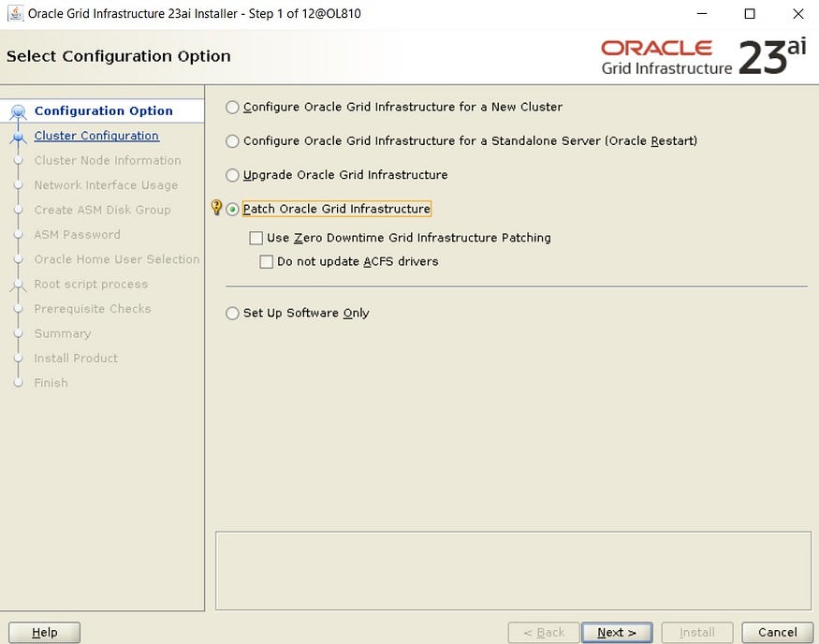
Task: Tick Do not update ACFS drivers checkbox
Action: click(267, 262)
